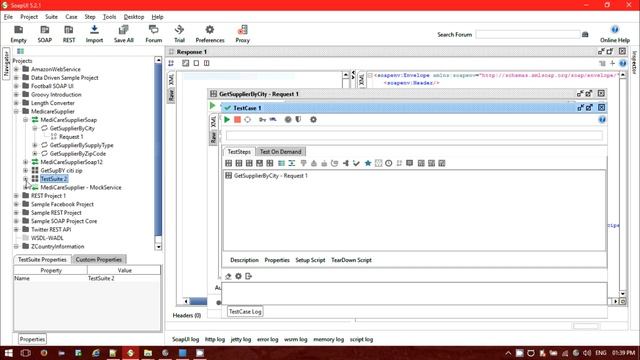Select MediCareSupplier - MockService item
The image size is (640, 360).
[x=81, y=187]
